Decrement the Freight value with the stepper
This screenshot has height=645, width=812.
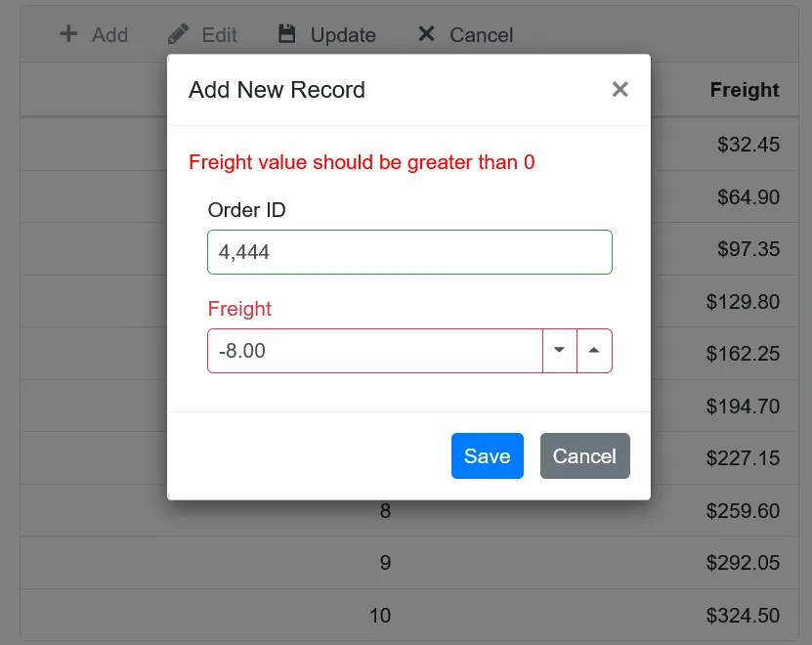point(559,350)
